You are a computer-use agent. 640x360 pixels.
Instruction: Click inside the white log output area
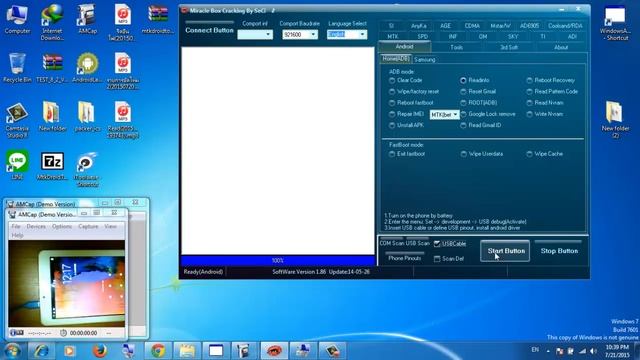click(x=278, y=151)
